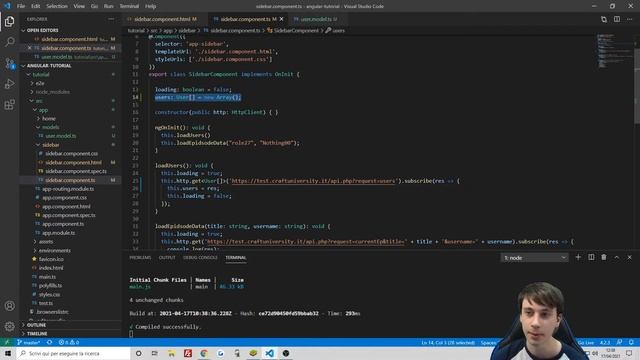
Task: Open app.module.ts in file tree
Action: point(58,233)
